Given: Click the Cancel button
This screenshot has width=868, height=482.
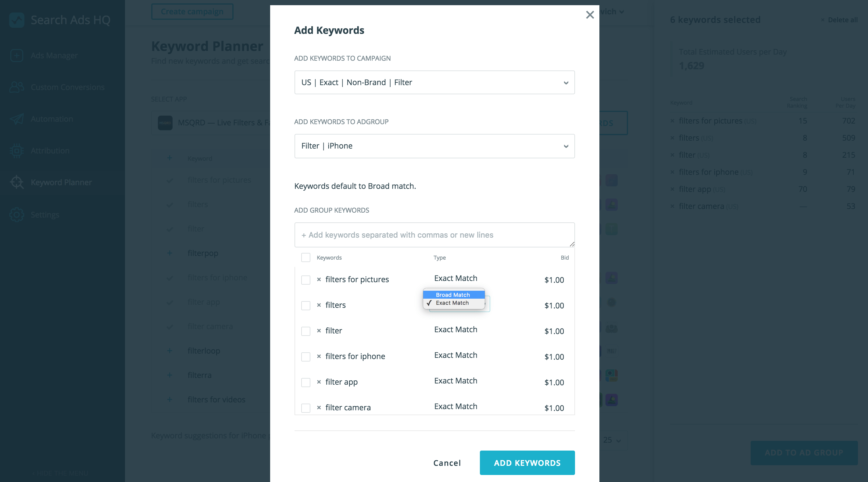Looking at the screenshot, I should (447, 462).
